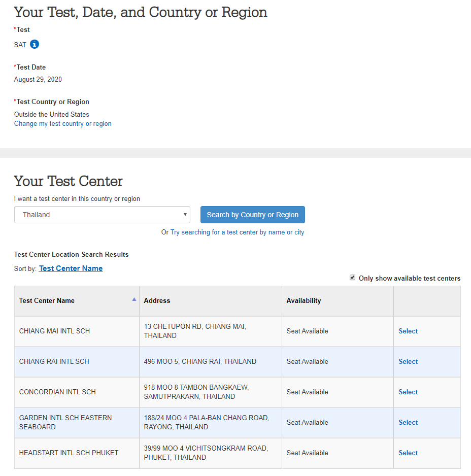
Task: Sort results by Test Center Name link
Action: (71, 268)
